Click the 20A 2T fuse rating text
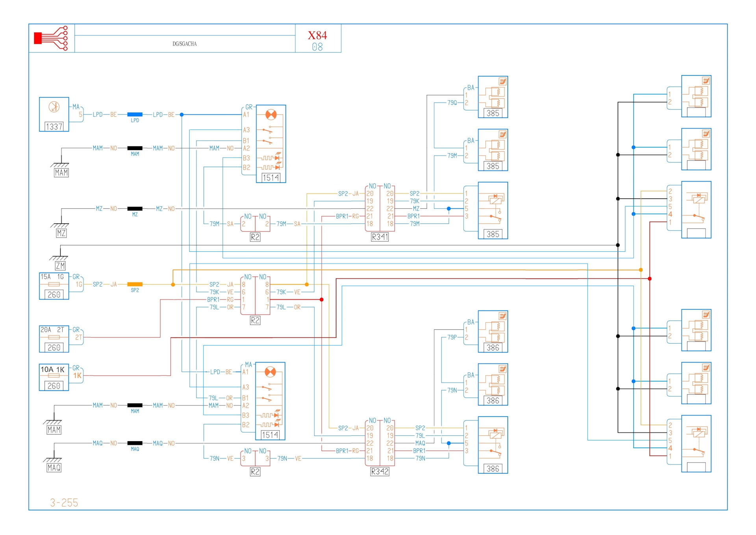 pyautogui.click(x=52, y=330)
